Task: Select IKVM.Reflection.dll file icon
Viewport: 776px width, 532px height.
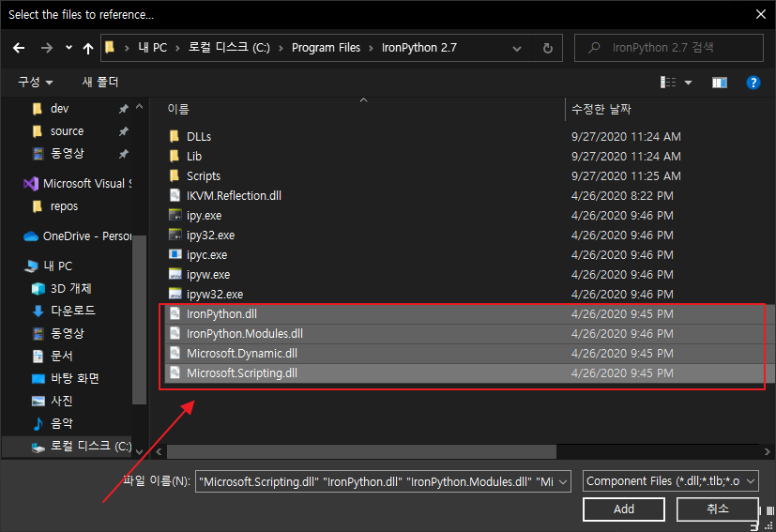Action: (175, 195)
